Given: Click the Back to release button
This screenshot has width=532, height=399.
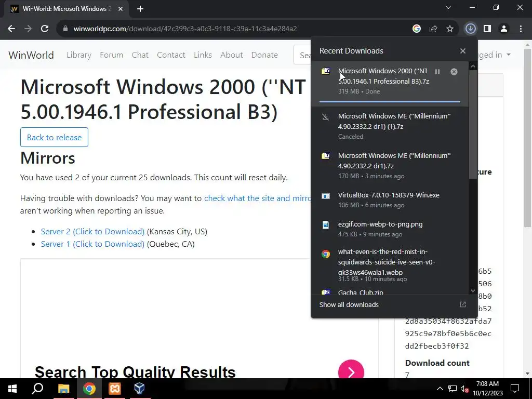Looking at the screenshot, I should (54, 137).
